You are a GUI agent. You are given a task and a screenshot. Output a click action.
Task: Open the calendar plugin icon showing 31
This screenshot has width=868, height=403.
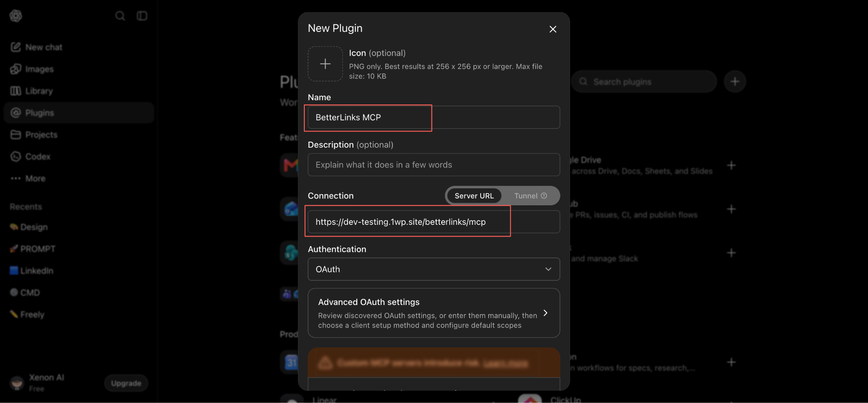[x=290, y=363]
